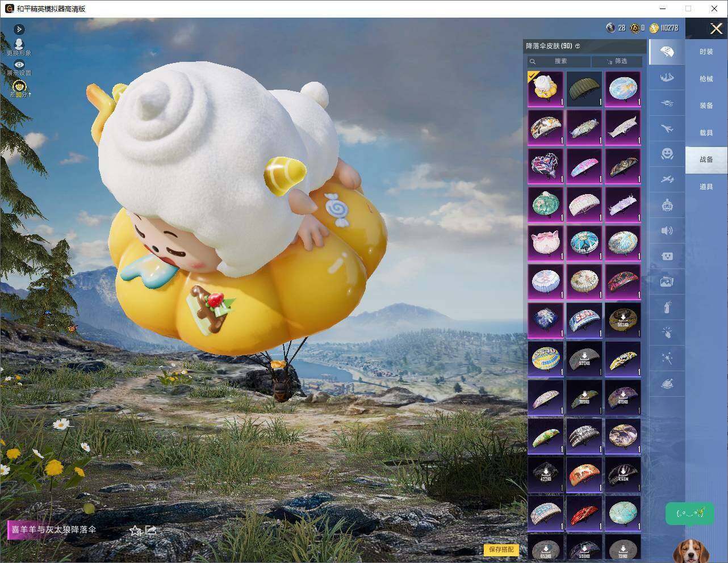Open the photo background category icon
This screenshot has width=728, height=563.
667,281
